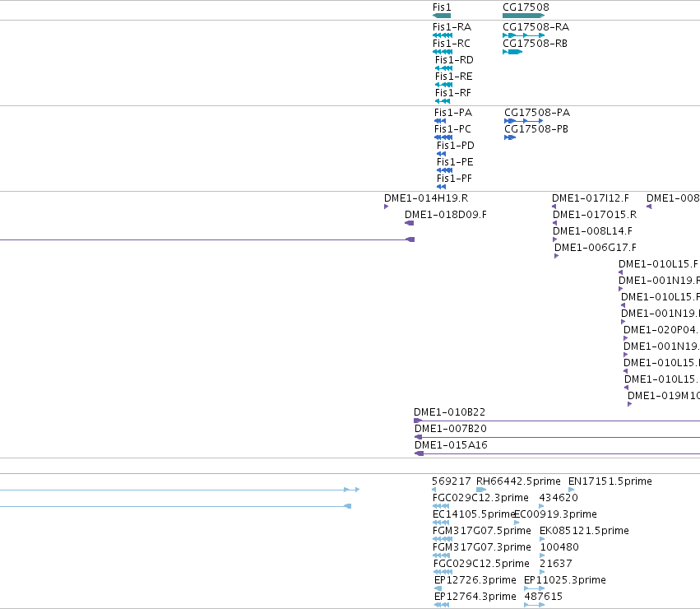
Task: Click the RH66442.5prime label
Action: [518, 481]
